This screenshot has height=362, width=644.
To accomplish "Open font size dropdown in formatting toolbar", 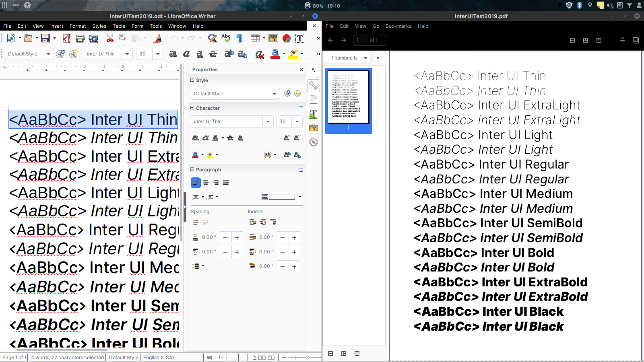I will [158, 54].
